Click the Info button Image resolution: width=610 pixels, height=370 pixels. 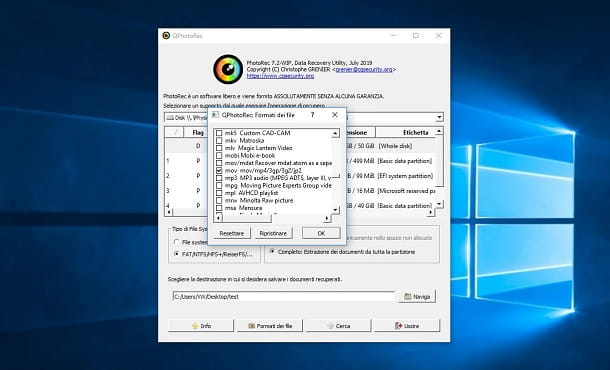coord(201,326)
